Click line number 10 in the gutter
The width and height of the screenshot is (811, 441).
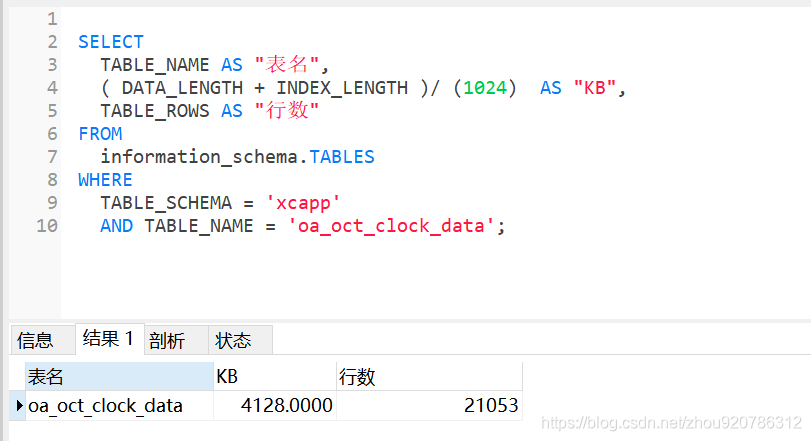pos(47,226)
